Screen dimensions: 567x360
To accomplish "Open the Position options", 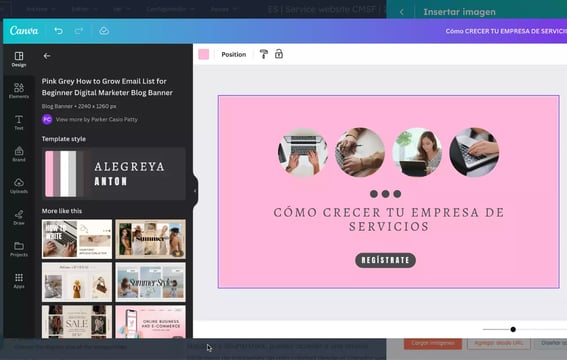I will click(x=234, y=55).
